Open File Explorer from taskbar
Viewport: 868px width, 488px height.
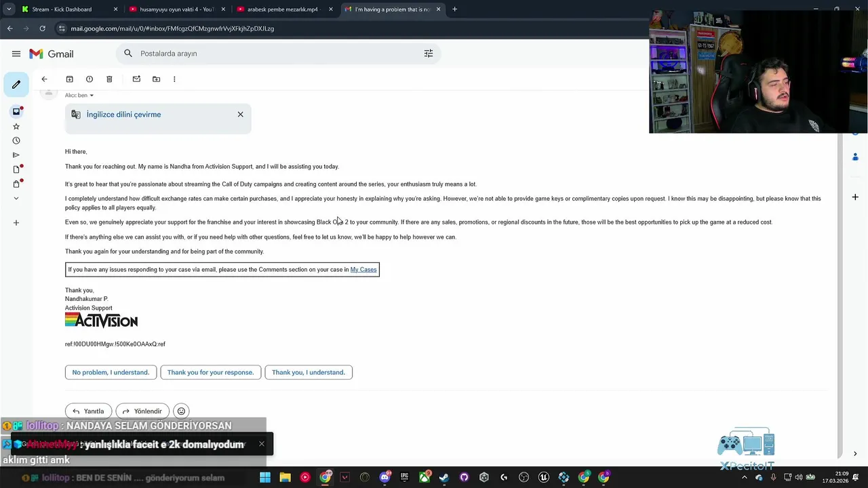point(285,477)
